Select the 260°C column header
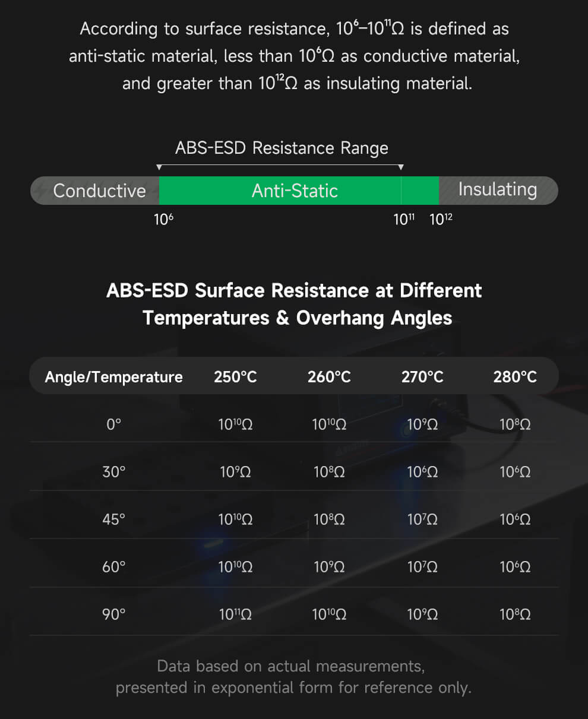This screenshot has width=588, height=719. click(329, 377)
